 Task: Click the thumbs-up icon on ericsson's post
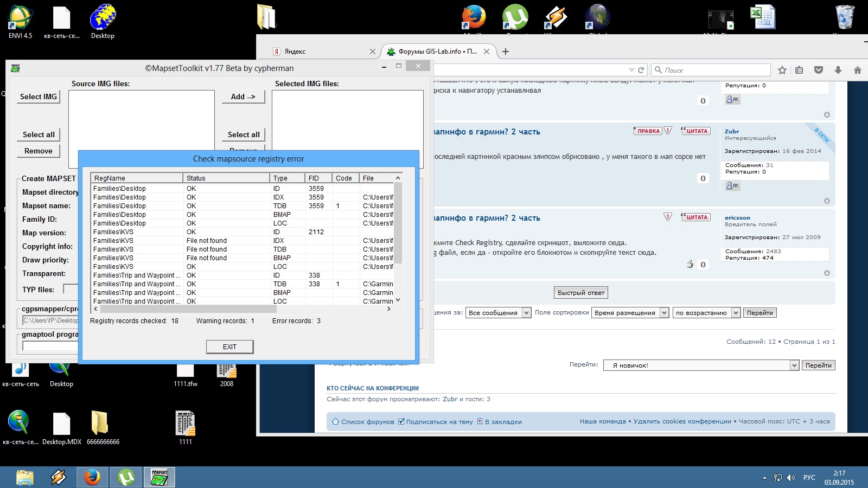[x=690, y=264]
